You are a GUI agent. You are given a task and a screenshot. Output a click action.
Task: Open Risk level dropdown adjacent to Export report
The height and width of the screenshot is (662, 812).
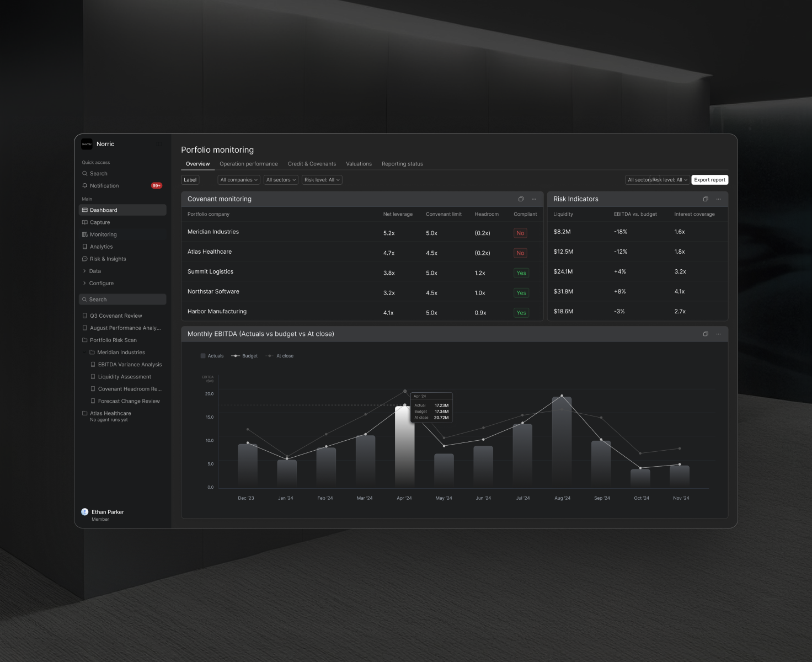pyautogui.click(x=671, y=180)
